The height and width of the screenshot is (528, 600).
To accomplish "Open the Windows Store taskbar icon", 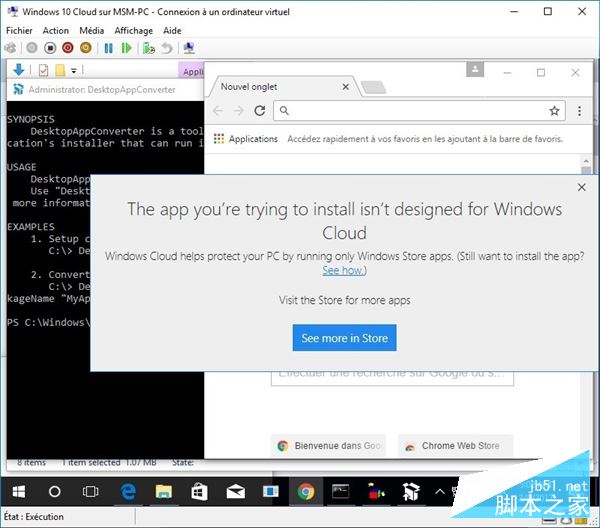I will [x=198, y=492].
